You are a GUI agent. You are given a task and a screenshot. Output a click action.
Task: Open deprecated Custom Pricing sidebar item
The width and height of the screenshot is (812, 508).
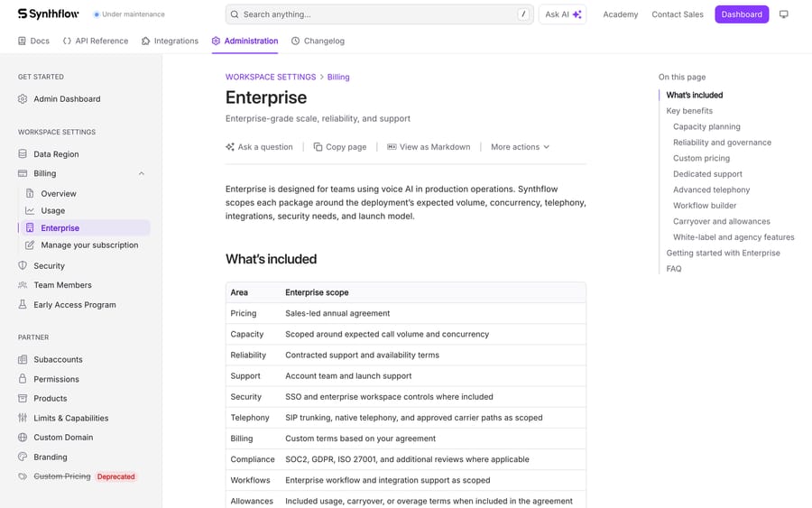(x=78, y=476)
